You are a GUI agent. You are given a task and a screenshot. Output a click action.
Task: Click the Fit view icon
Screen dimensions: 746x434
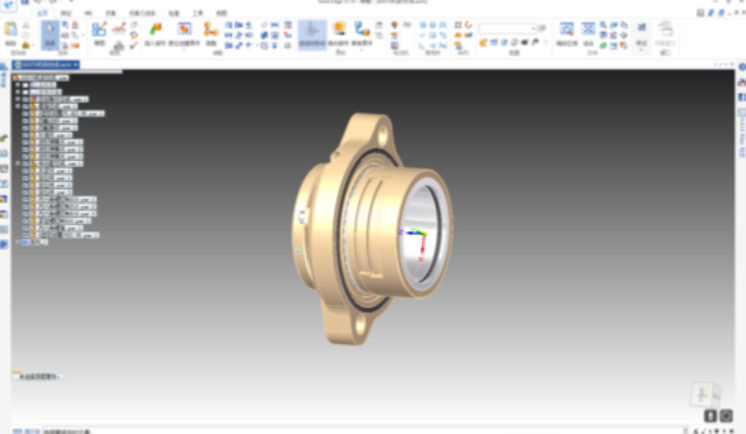point(589,32)
